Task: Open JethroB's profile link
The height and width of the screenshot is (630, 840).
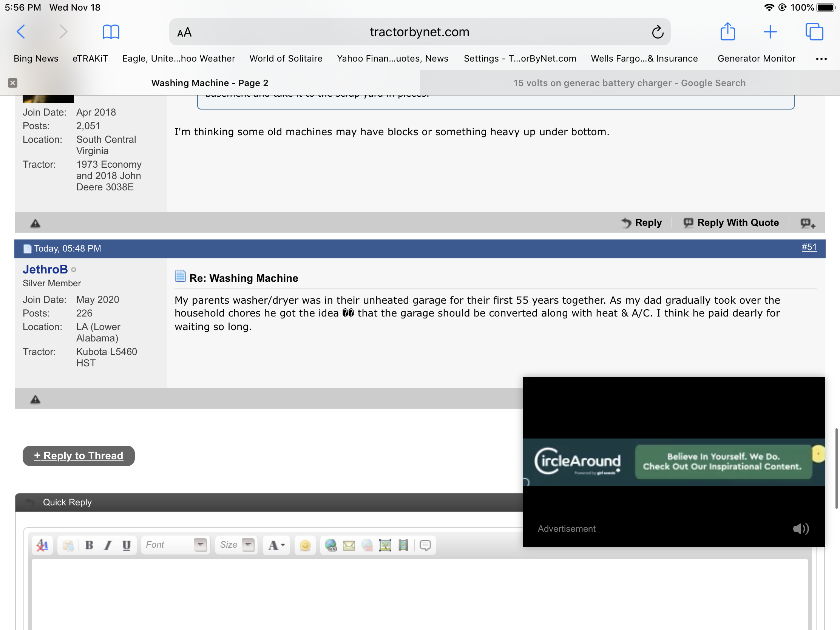Action: click(x=45, y=269)
